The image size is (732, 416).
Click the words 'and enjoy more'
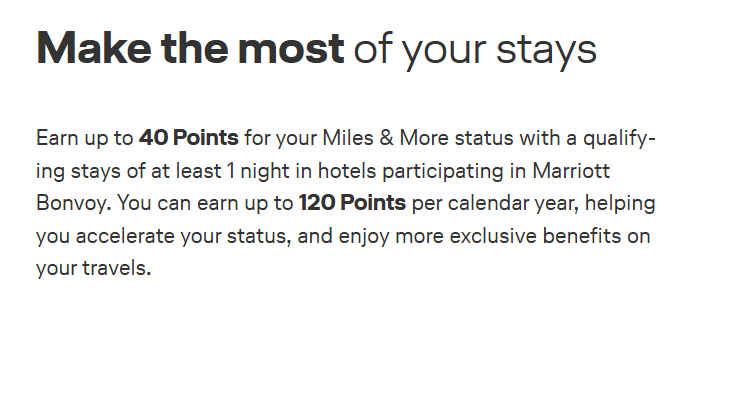pos(371,236)
